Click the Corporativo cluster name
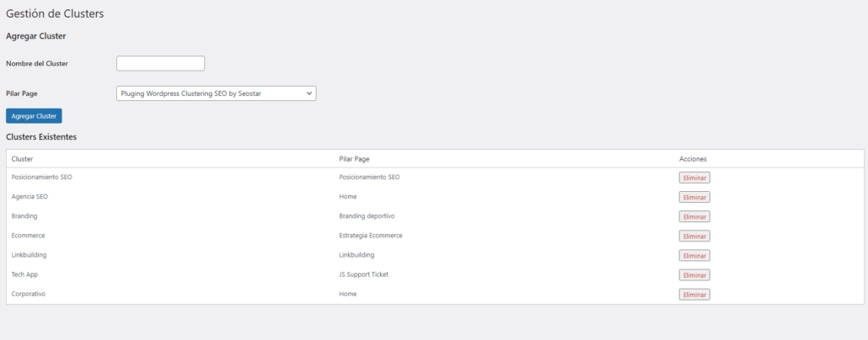The height and width of the screenshot is (340, 868). pos(28,294)
